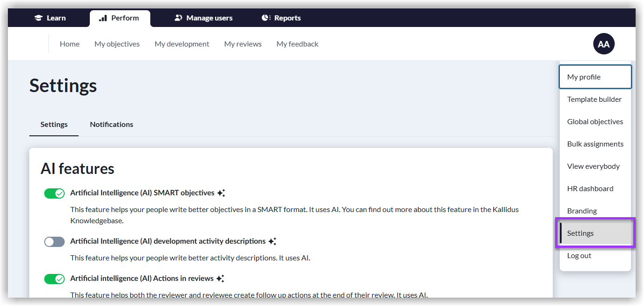Disable the AI SMART objectives toggle
Screen dimensions: 644x306
pyautogui.click(x=54, y=193)
